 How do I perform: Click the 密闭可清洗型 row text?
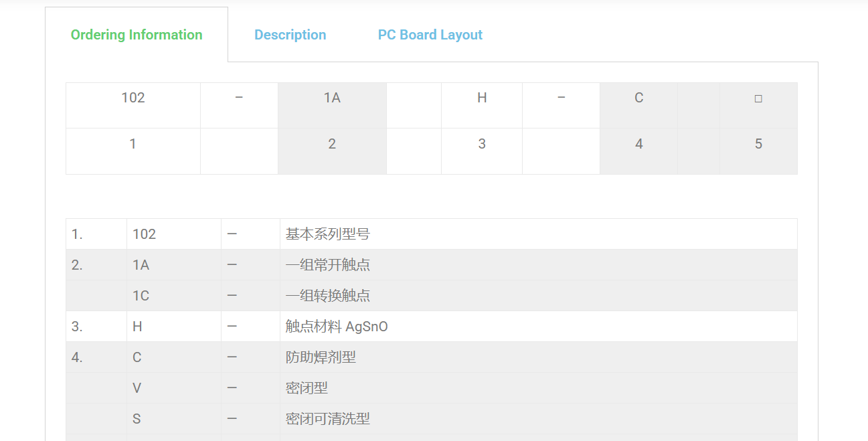tap(327, 419)
